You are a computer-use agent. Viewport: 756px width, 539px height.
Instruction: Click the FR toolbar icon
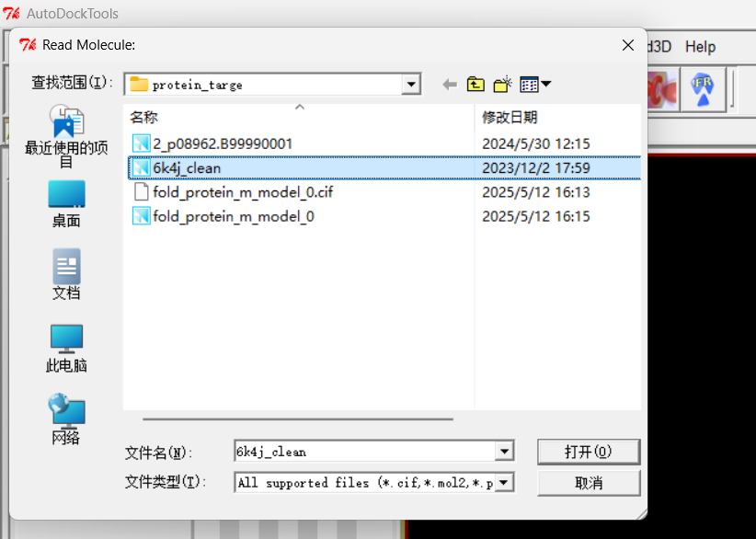tap(703, 89)
